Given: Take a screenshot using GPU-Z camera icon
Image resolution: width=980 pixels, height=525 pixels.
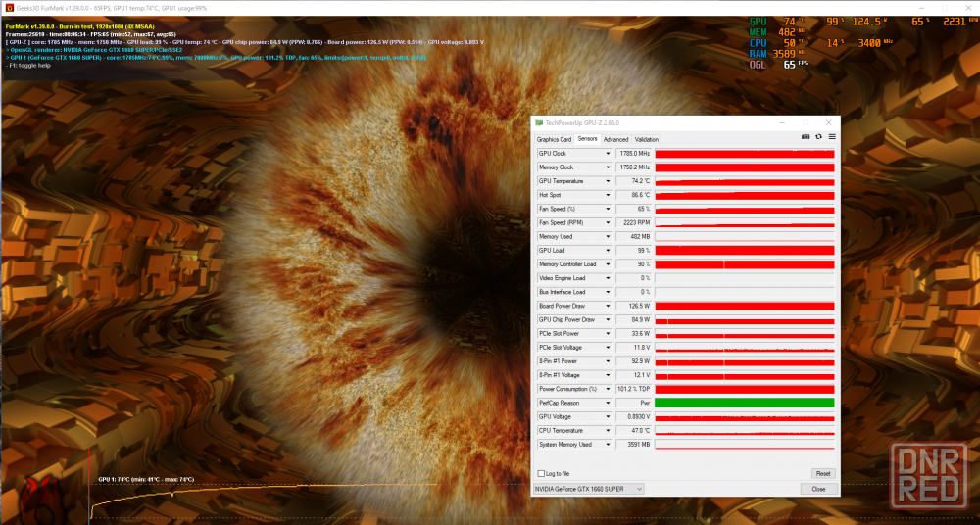Looking at the screenshot, I should click(806, 137).
